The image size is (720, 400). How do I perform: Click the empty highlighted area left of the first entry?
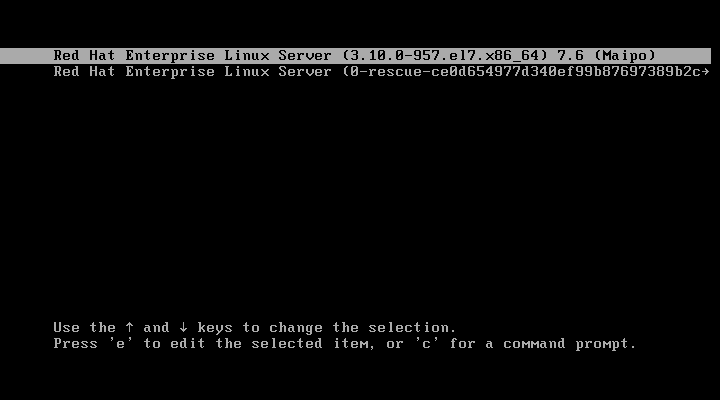pyautogui.click(x=26, y=56)
